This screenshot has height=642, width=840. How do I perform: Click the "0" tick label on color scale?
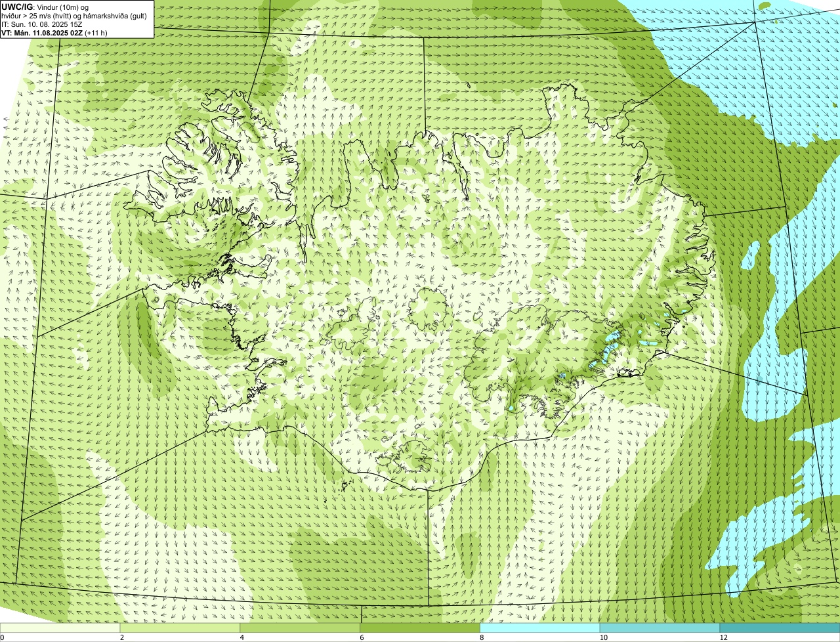2,637
